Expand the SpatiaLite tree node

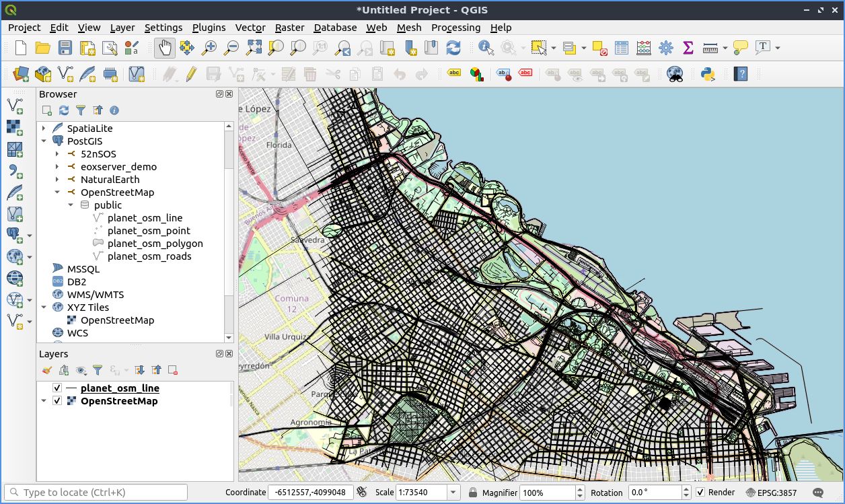[x=44, y=129]
